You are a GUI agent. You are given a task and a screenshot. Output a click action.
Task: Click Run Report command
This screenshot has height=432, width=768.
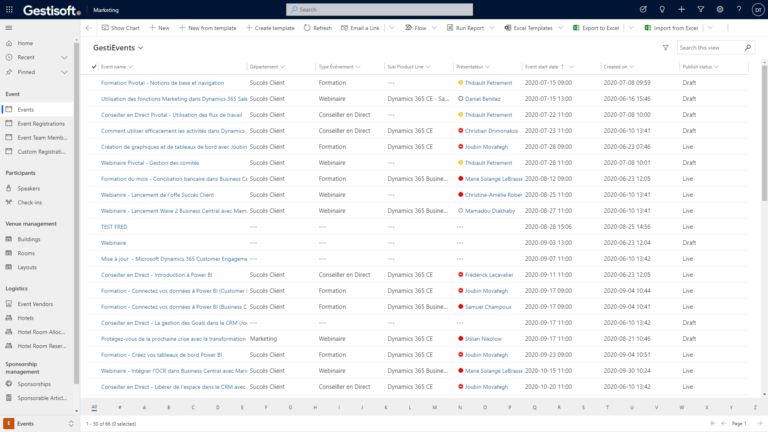pos(465,28)
